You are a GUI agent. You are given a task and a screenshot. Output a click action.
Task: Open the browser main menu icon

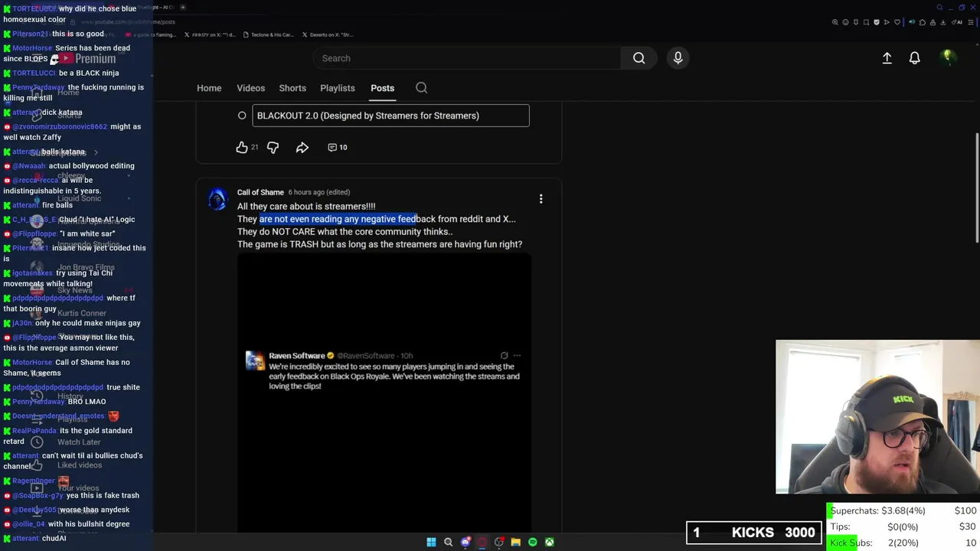970,22
